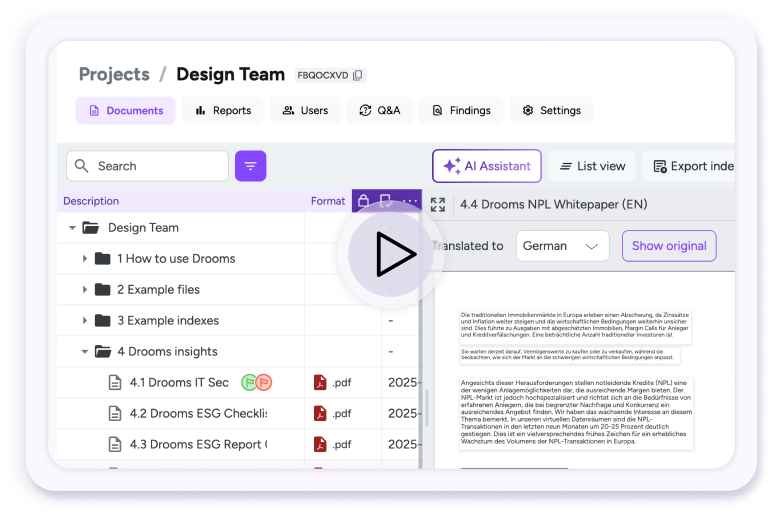The image size is (776, 517).
Task: Click the green flag on 4.1 Drooms IT Sec
Action: click(246, 382)
